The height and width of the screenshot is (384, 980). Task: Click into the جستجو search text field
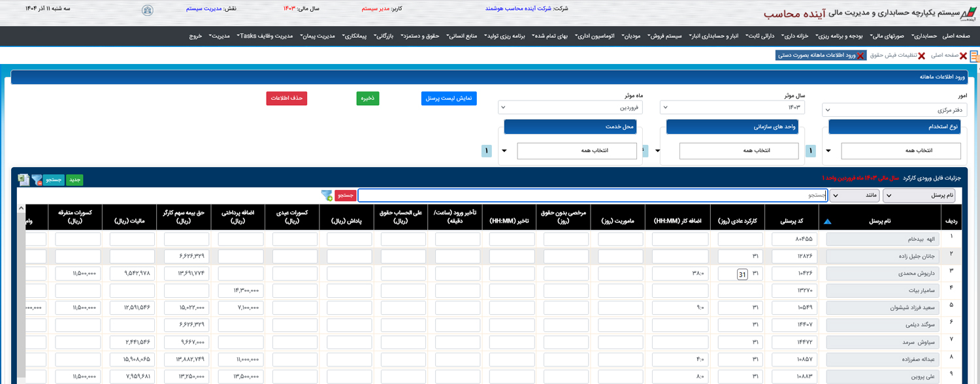(x=591, y=195)
